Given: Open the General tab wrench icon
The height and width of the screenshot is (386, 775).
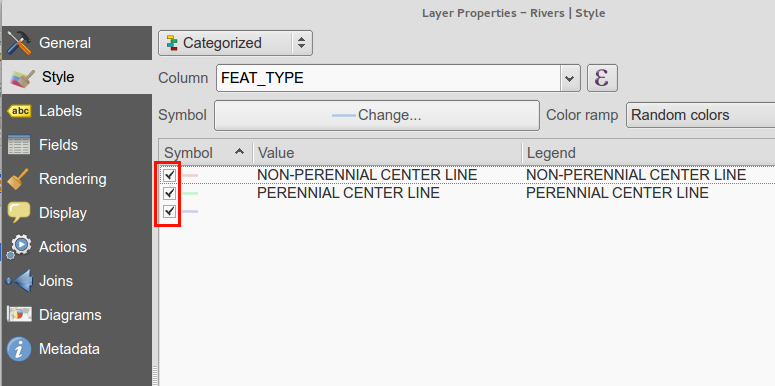Looking at the screenshot, I should (x=20, y=43).
